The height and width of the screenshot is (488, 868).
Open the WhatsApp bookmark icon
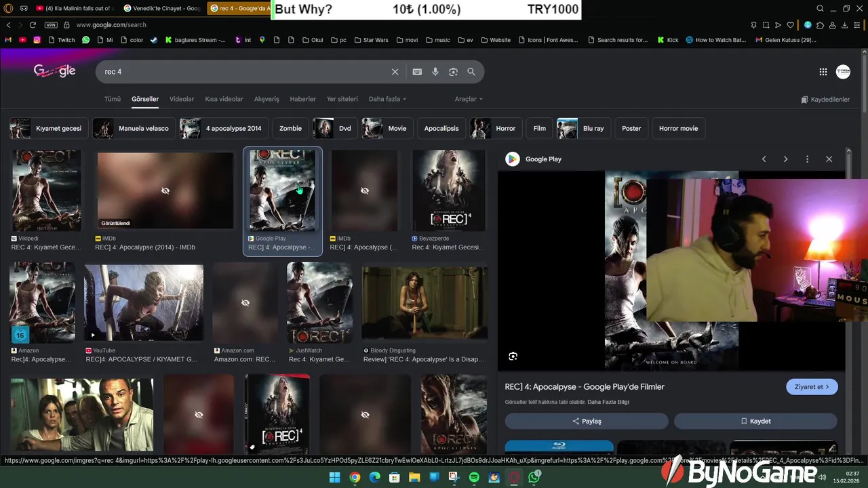[x=85, y=40]
